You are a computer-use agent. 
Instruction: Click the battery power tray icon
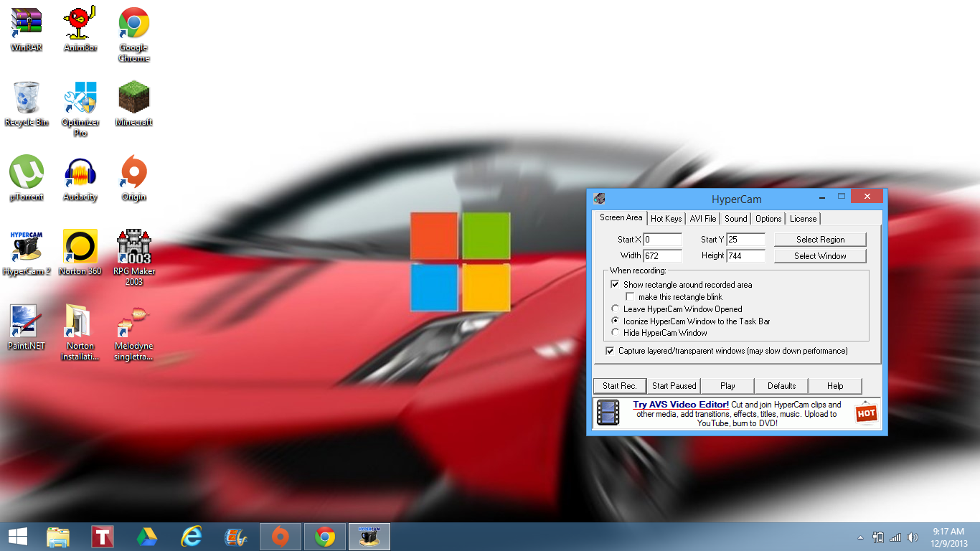point(877,537)
